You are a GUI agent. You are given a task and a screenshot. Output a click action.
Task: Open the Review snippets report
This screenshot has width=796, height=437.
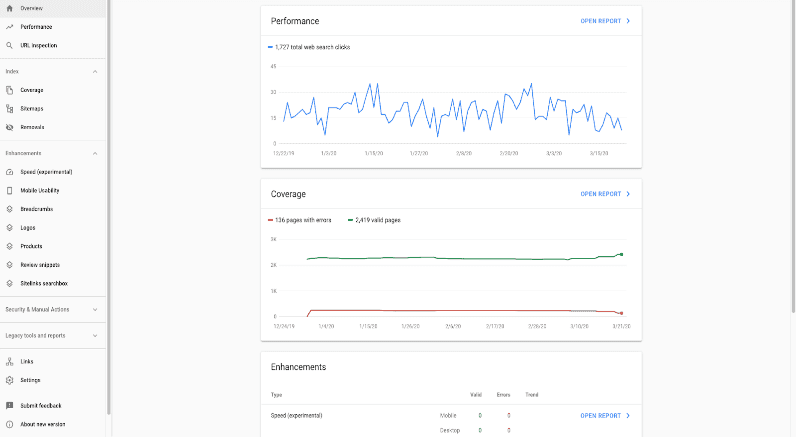point(40,265)
